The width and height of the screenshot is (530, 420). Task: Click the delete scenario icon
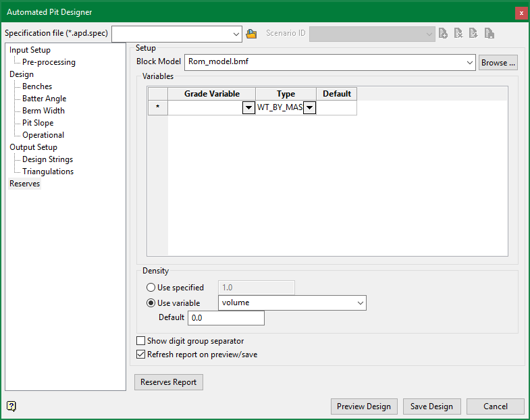click(x=458, y=34)
